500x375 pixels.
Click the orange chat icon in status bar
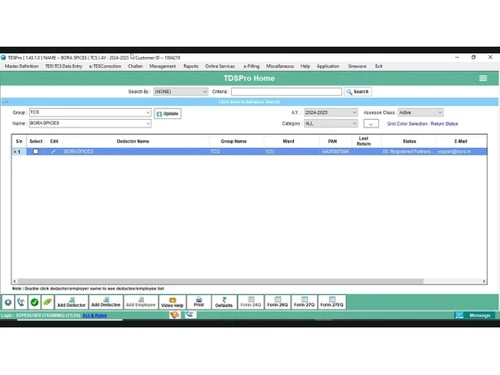coord(174,315)
